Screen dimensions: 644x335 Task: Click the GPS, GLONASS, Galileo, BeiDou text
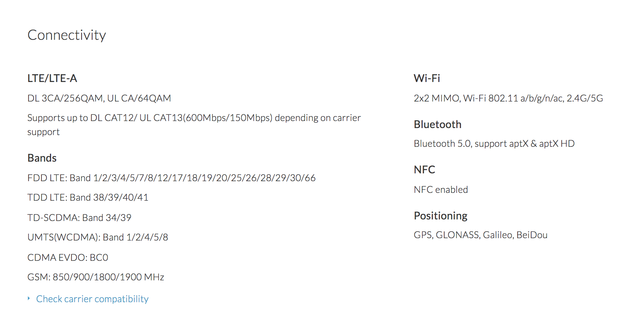tap(480, 235)
